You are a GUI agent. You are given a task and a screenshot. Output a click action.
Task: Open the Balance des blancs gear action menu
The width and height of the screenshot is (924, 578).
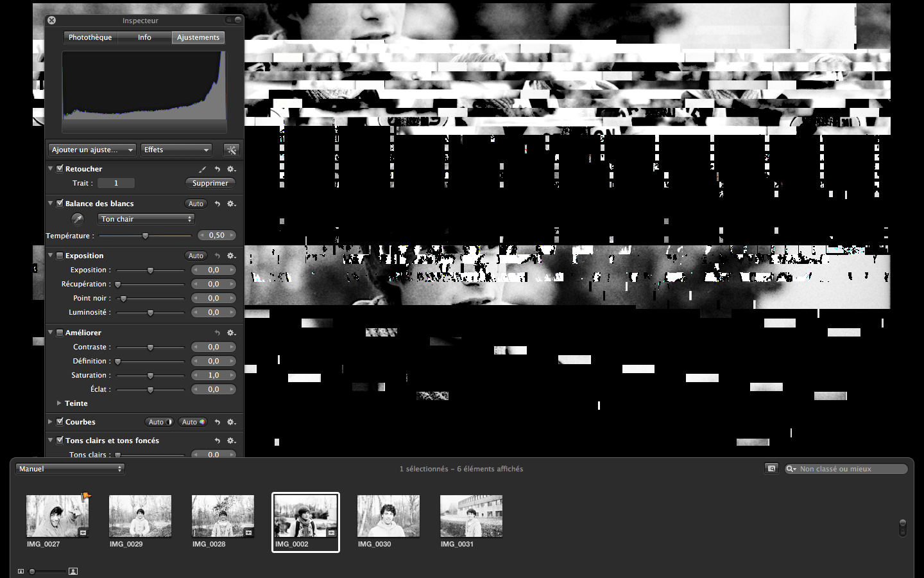tap(231, 204)
